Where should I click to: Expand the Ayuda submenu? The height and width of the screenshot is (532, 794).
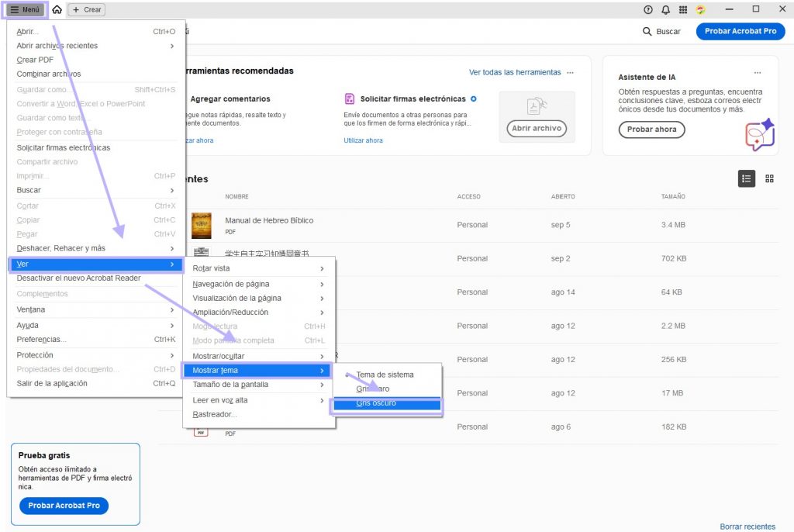(x=95, y=325)
